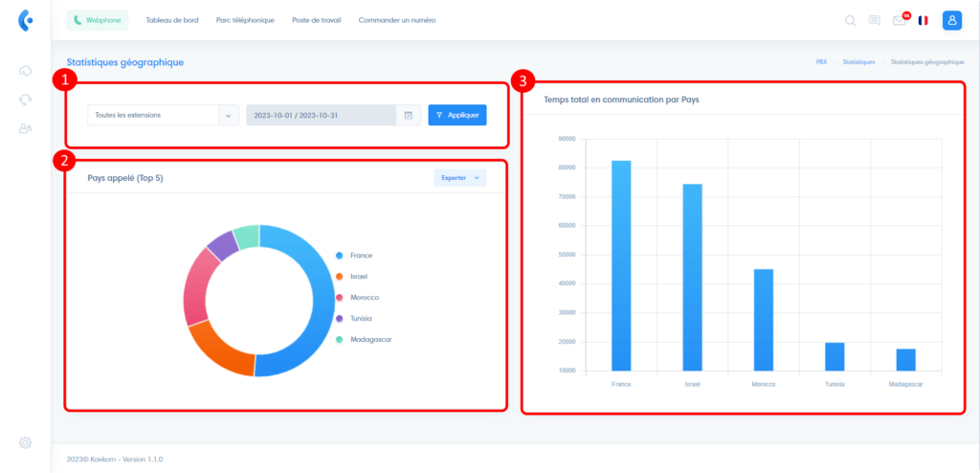The height and width of the screenshot is (473, 980).
Task: Open the cloud icon in sidebar
Action: 26,71
